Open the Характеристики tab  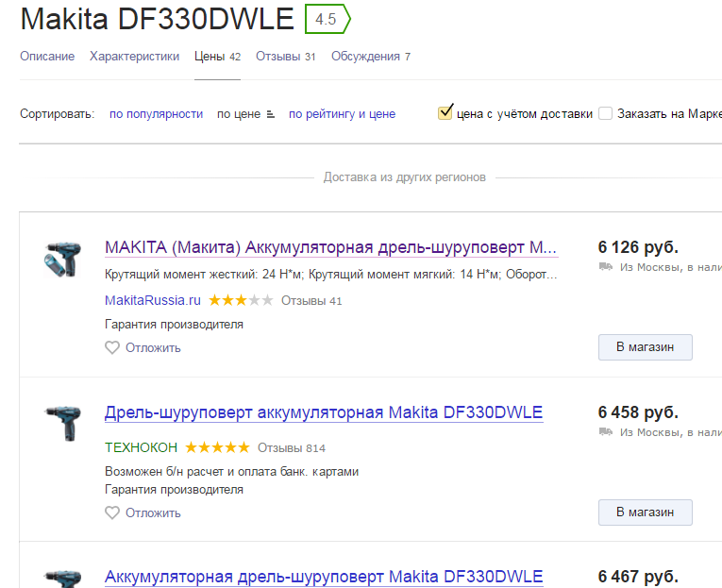coord(134,57)
